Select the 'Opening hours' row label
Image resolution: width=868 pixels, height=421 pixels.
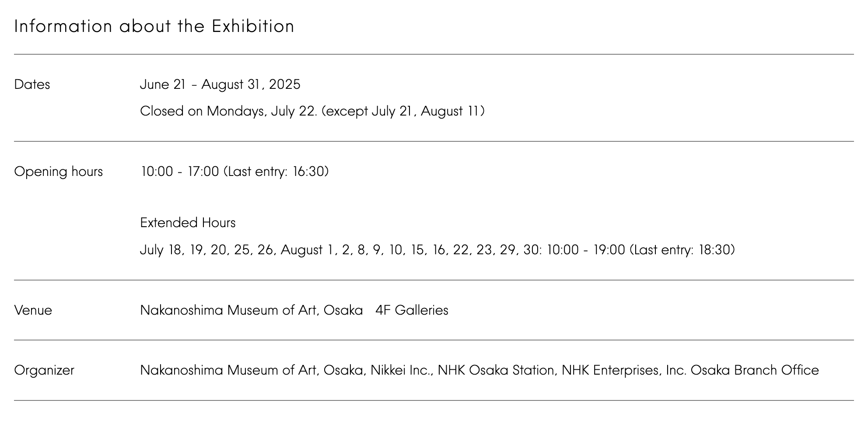coord(58,172)
